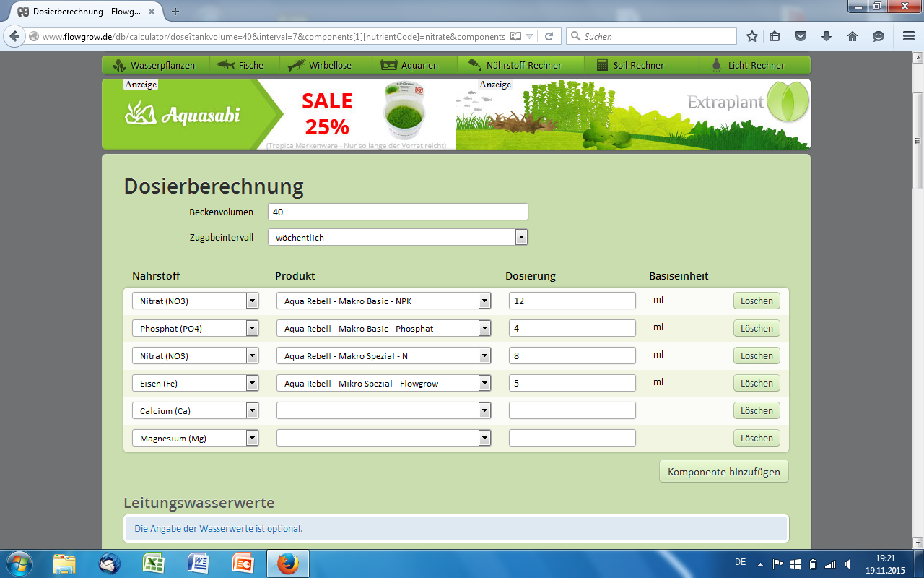Open Word from the taskbar
This screenshot has height=578, width=924.
click(x=198, y=563)
